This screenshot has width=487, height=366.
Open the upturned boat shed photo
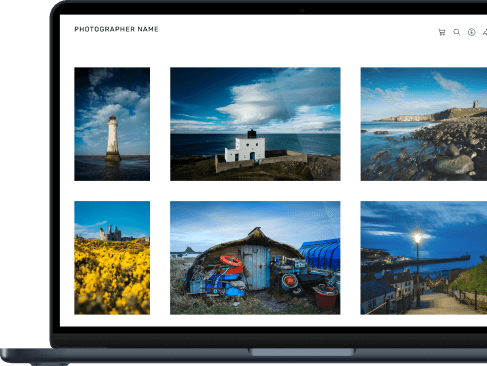255,258
